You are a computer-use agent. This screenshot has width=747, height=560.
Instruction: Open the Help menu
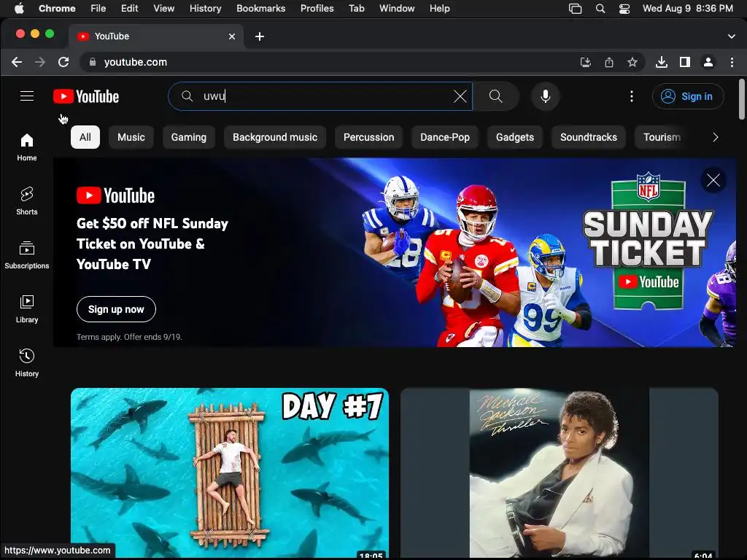tap(439, 9)
